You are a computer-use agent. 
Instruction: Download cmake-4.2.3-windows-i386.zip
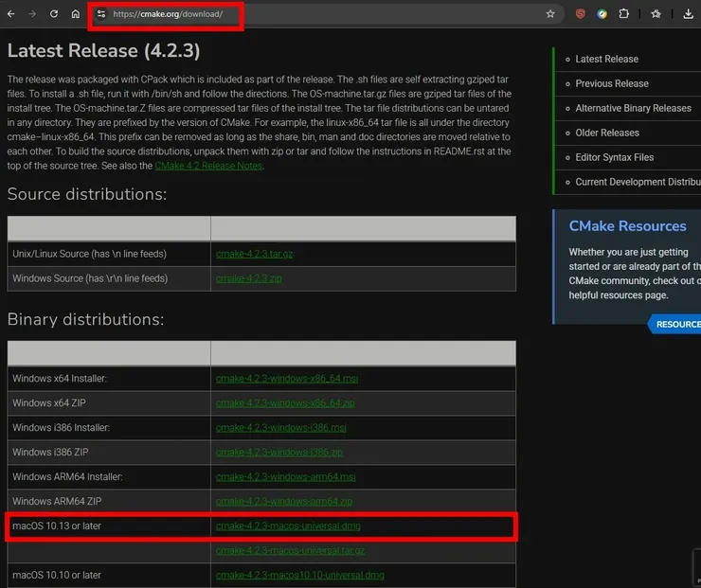tap(279, 453)
